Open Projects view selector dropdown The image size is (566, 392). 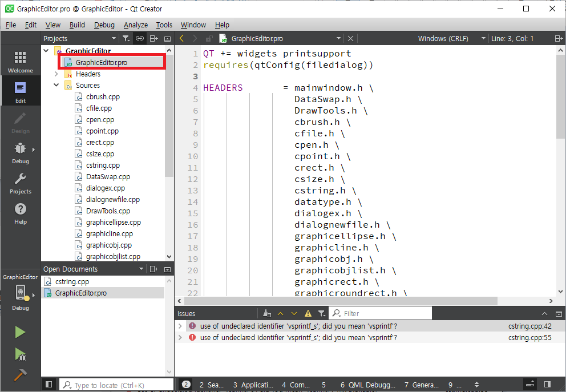tap(114, 38)
